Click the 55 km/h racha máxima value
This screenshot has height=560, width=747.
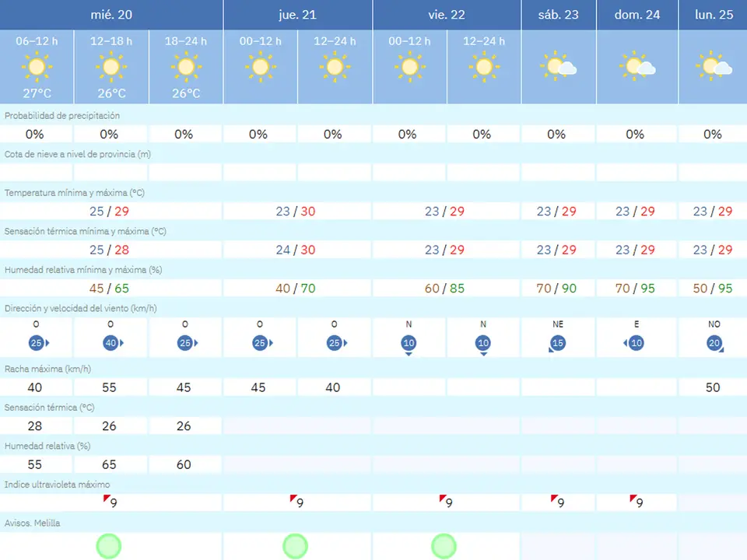(109, 387)
